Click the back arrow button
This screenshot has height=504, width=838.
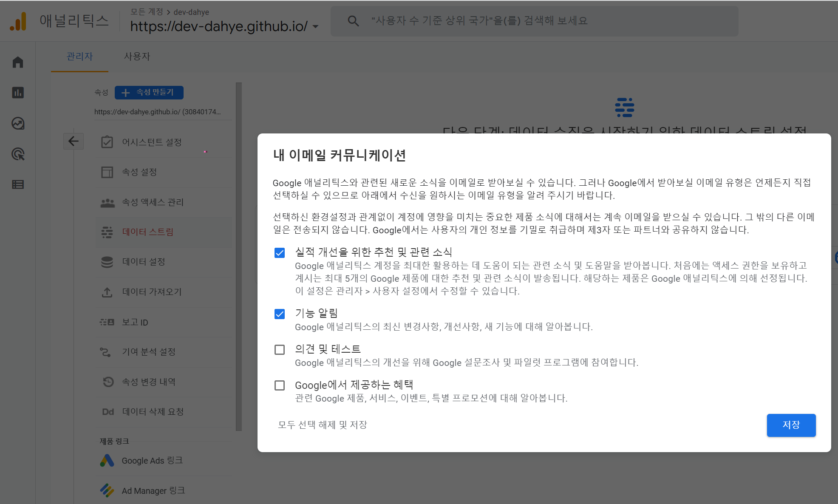(74, 141)
